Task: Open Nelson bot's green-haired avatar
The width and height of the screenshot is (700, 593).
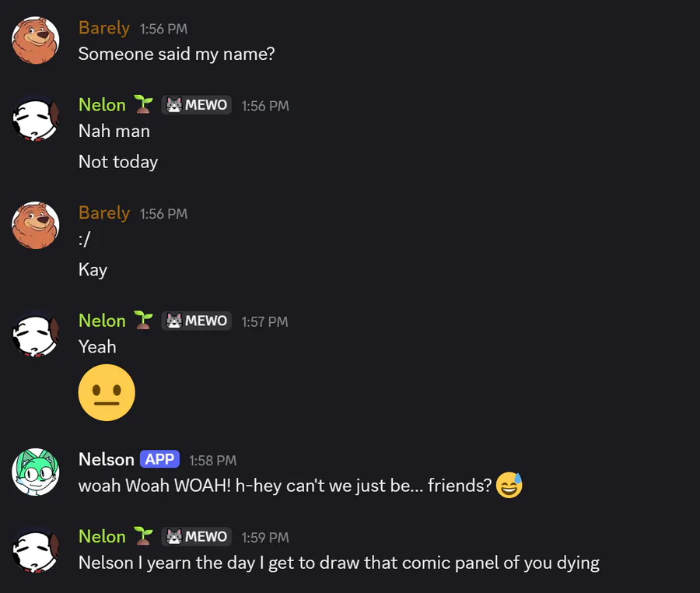Action: pyautogui.click(x=36, y=472)
